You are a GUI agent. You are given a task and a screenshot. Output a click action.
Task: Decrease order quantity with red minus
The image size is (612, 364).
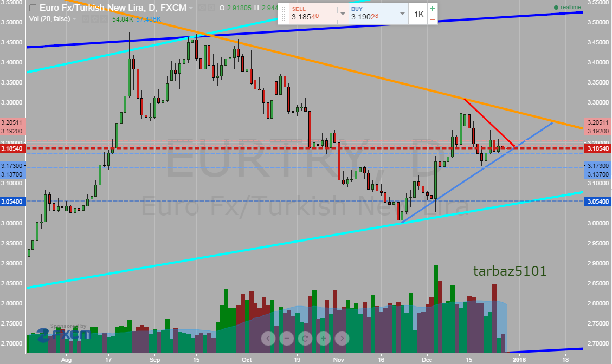tap(432, 19)
